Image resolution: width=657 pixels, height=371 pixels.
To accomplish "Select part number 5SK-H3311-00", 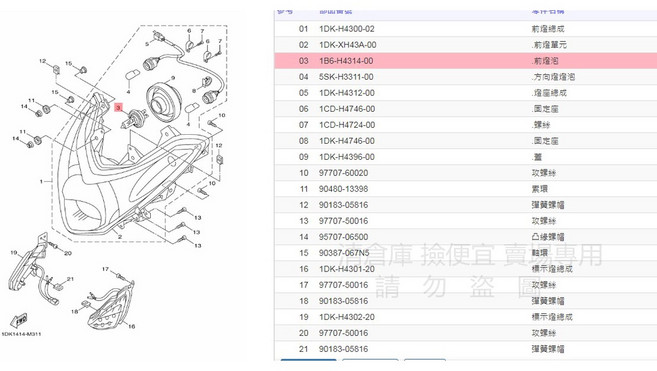I will point(346,77).
